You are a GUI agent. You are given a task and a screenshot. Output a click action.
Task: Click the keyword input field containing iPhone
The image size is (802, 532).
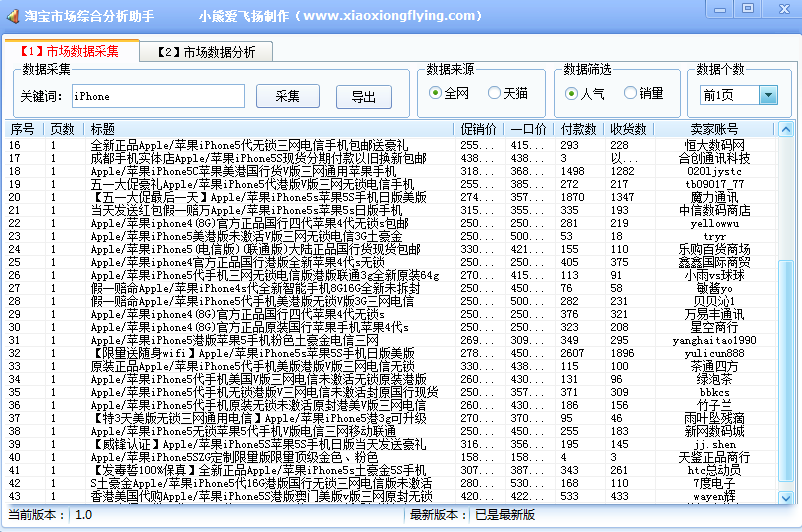(157, 96)
